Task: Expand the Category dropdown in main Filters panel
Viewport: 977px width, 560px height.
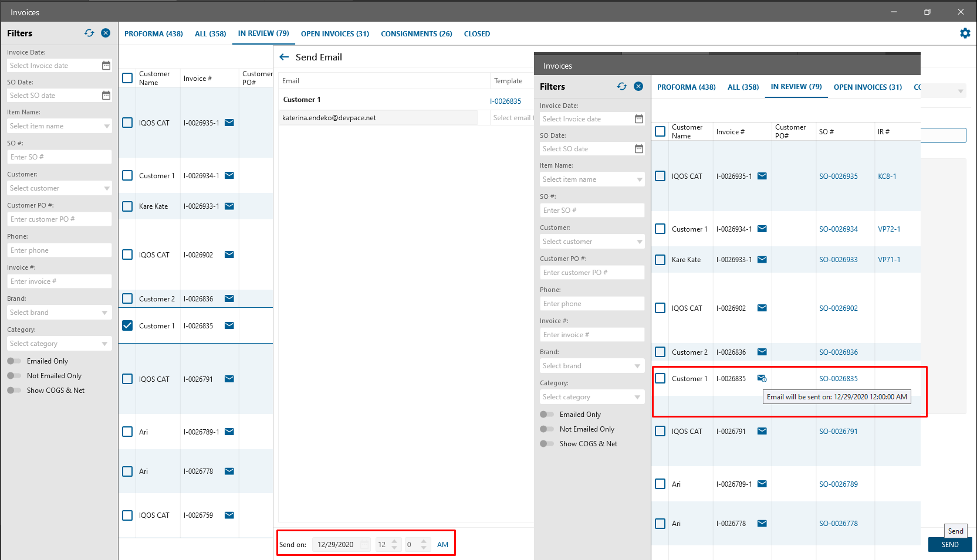Action: pyautogui.click(x=104, y=344)
